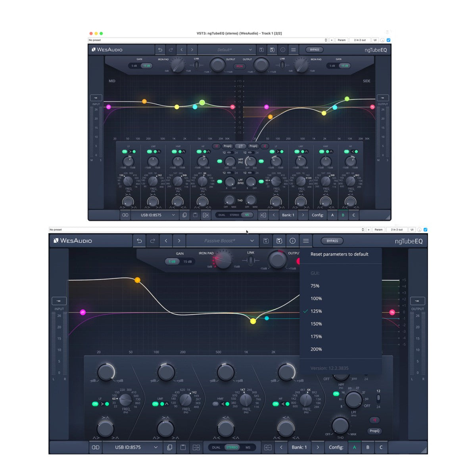Click previous bank arrow in upper window
476x476 pixels.
pyautogui.click(x=274, y=215)
